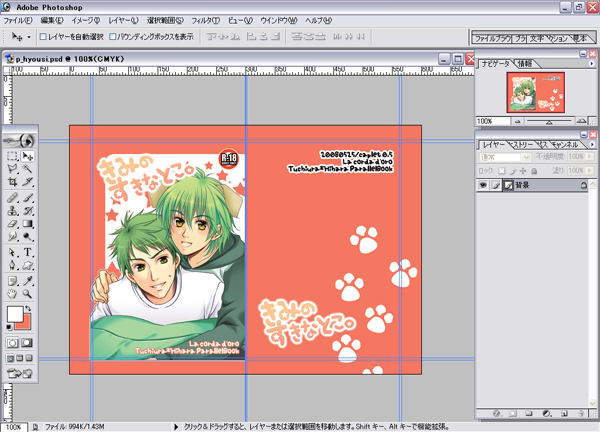Viewport: 600px width, 432px height.
Task: Create a new layer in the Layers panel
Action: tap(564, 414)
